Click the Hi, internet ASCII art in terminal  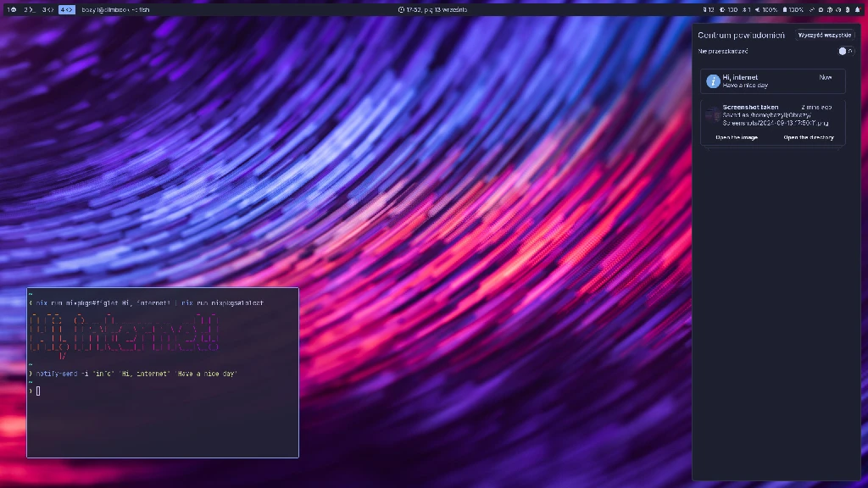(x=124, y=335)
